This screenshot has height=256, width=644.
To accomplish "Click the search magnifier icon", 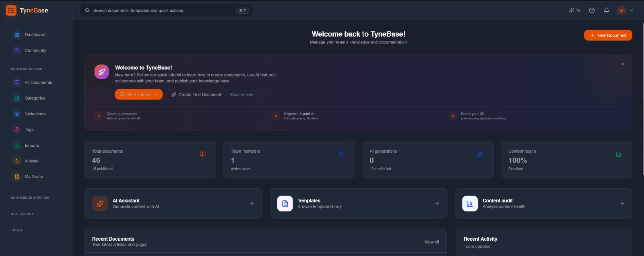I will point(87,10).
